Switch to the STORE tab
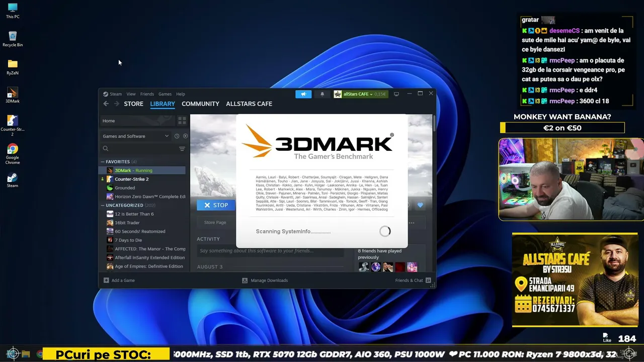Screen dimensions: 644x362 (133, 104)
